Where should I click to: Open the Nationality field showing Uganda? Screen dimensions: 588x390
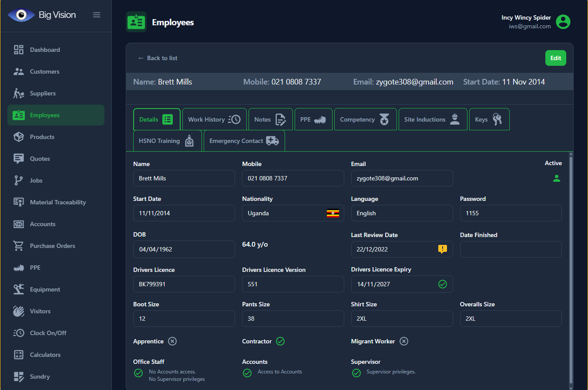coord(283,214)
